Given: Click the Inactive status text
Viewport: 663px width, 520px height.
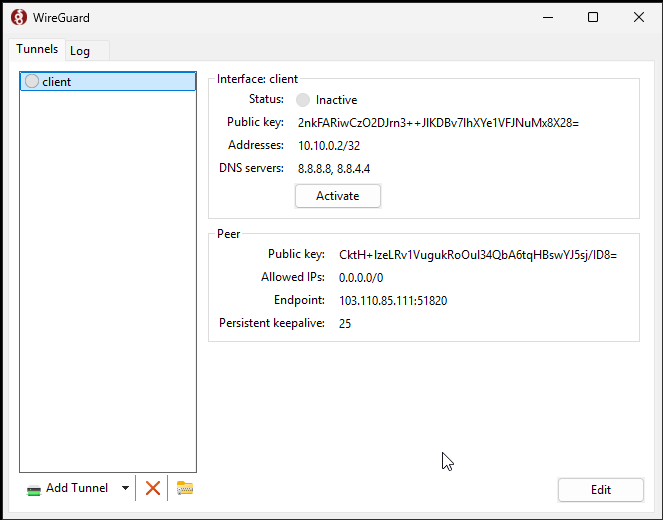Looking at the screenshot, I should click(336, 100).
